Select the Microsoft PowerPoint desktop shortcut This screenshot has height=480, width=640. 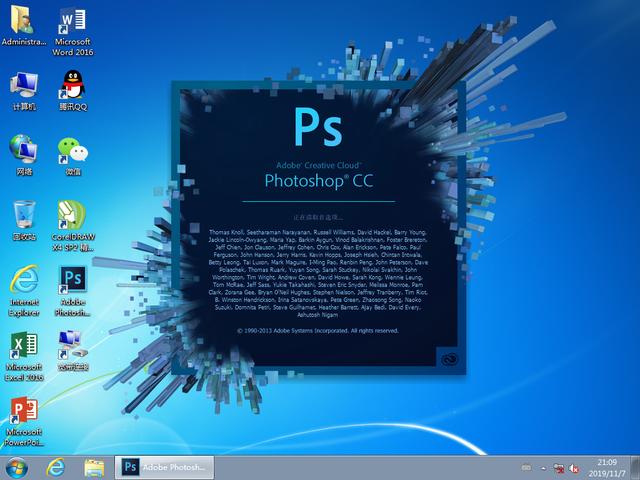(24, 421)
